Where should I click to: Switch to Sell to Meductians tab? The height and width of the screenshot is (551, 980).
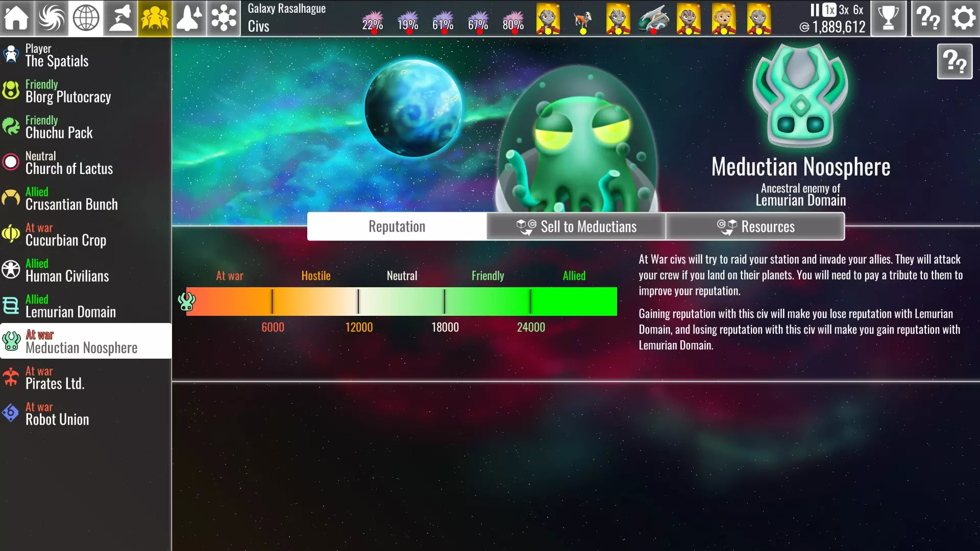click(x=576, y=227)
